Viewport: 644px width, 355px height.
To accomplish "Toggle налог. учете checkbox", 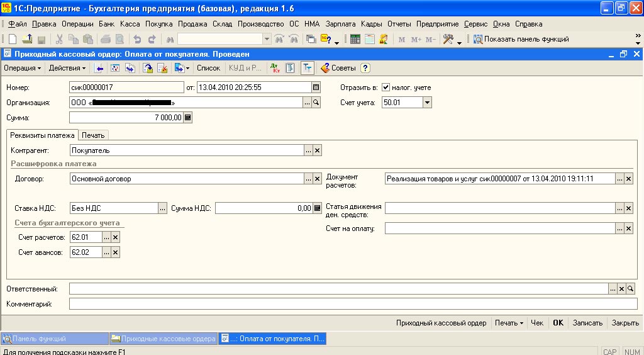I will [x=386, y=87].
